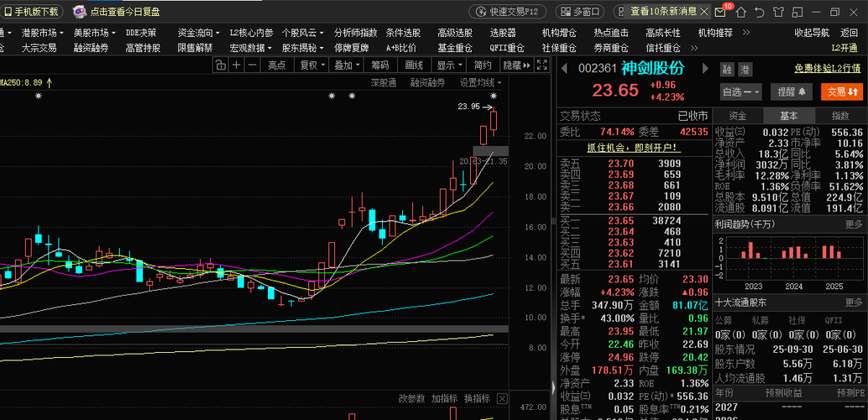
Task: Go to next stock with right arrow
Action: [x=705, y=69]
